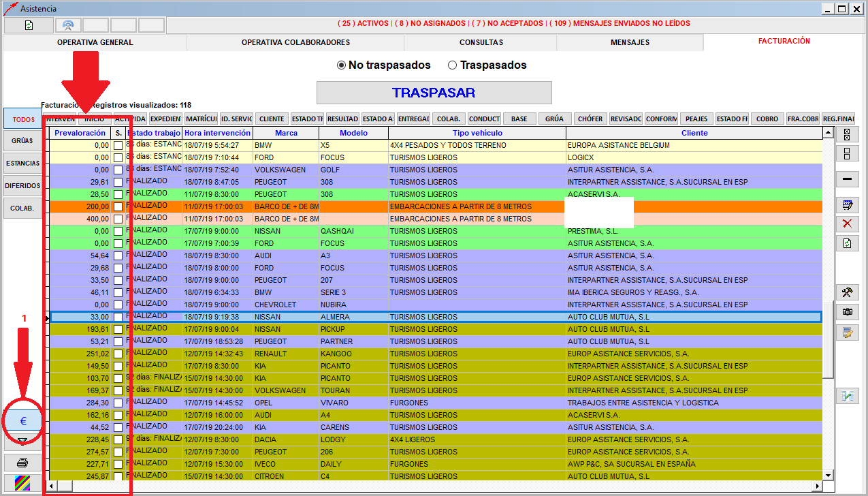868x496 pixels.
Task: Click the PEAJES column shortcut button
Action: coord(696,119)
